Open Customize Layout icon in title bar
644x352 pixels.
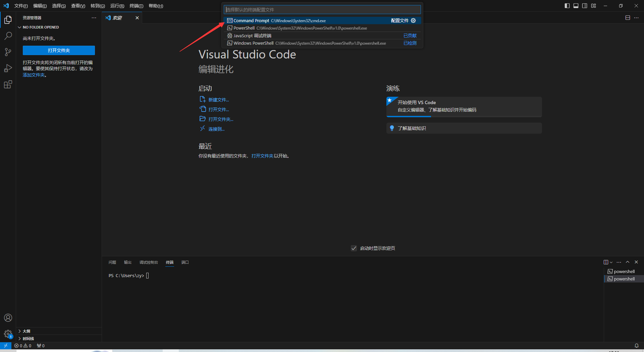point(594,6)
